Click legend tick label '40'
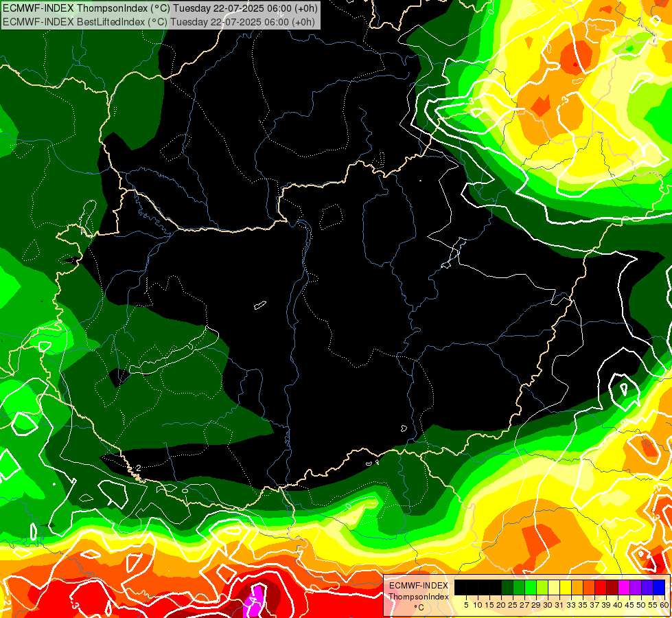Viewport: 672px width, 618px height. point(618,605)
